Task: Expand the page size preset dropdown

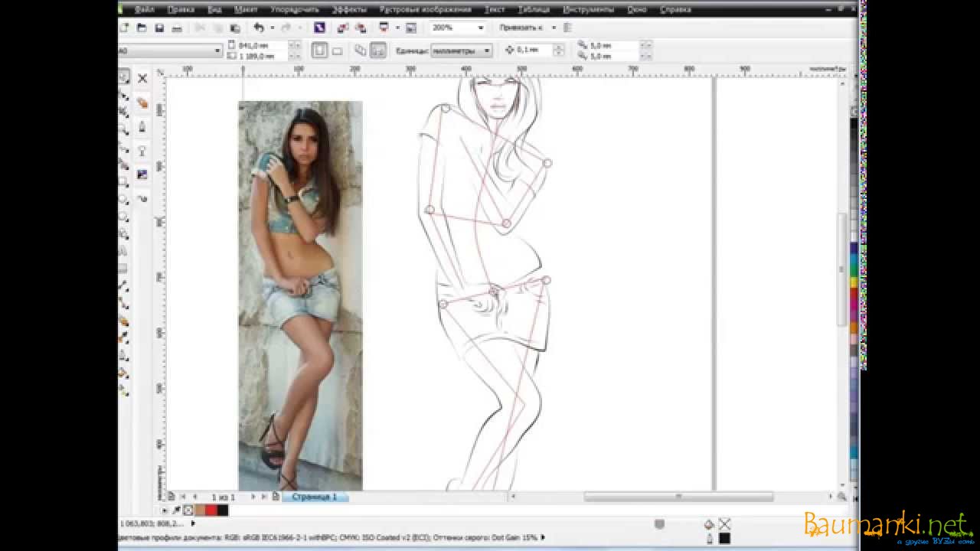Action: click(217, 51)
